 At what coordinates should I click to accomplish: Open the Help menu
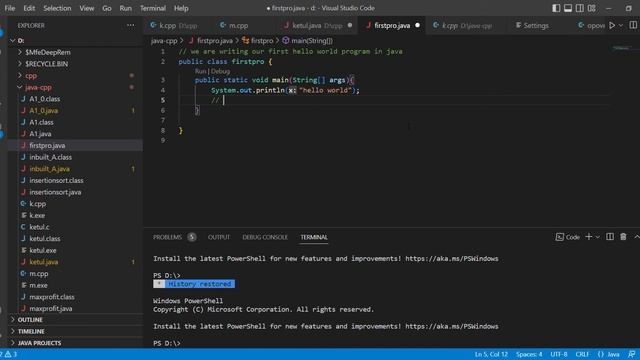click(181, 8)
